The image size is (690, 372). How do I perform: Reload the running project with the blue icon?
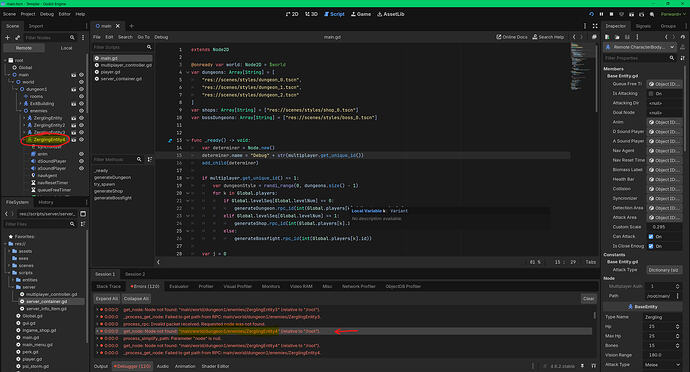coord(591,14)
